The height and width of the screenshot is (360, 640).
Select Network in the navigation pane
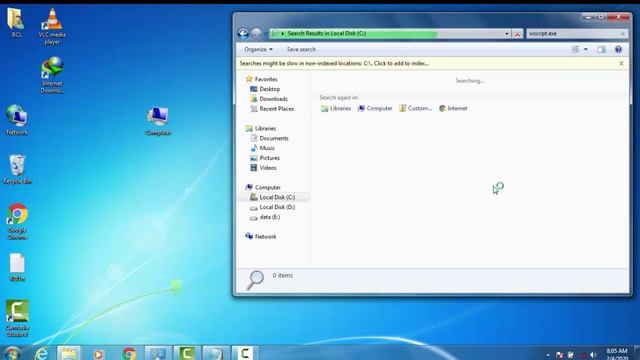coord(260,237)
